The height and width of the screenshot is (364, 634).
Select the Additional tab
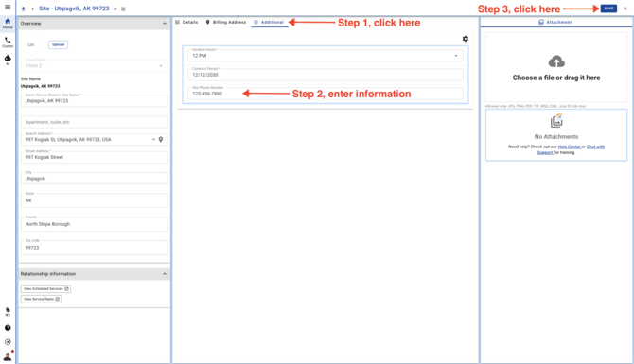269,23
